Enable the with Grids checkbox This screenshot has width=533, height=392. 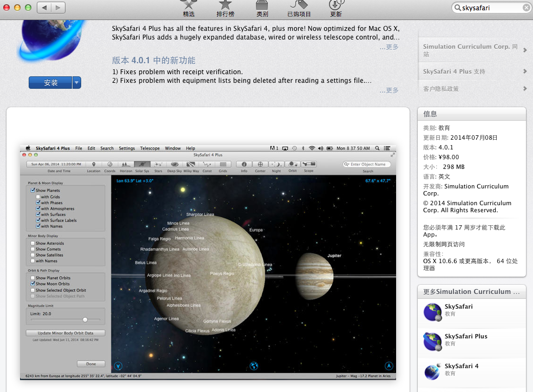38,197
